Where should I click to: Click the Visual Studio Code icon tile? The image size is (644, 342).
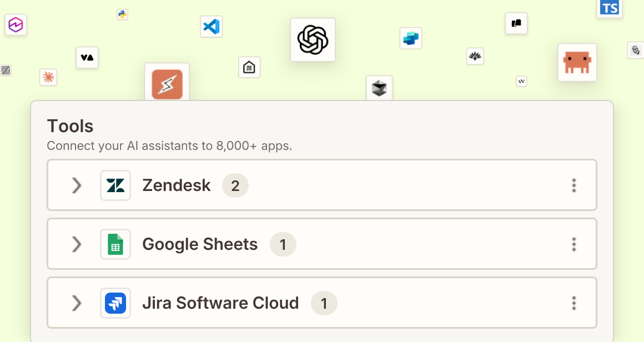pos(211,27)
